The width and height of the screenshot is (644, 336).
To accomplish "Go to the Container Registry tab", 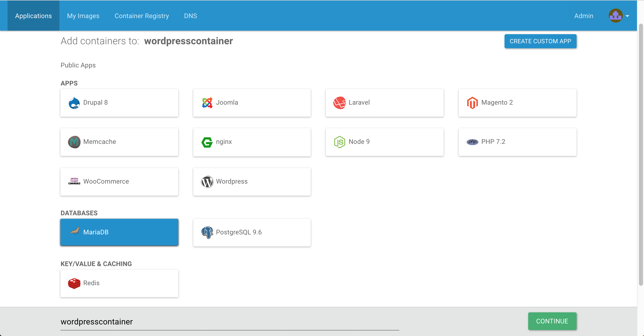I will pyautogui.click(x=142, y=16).
